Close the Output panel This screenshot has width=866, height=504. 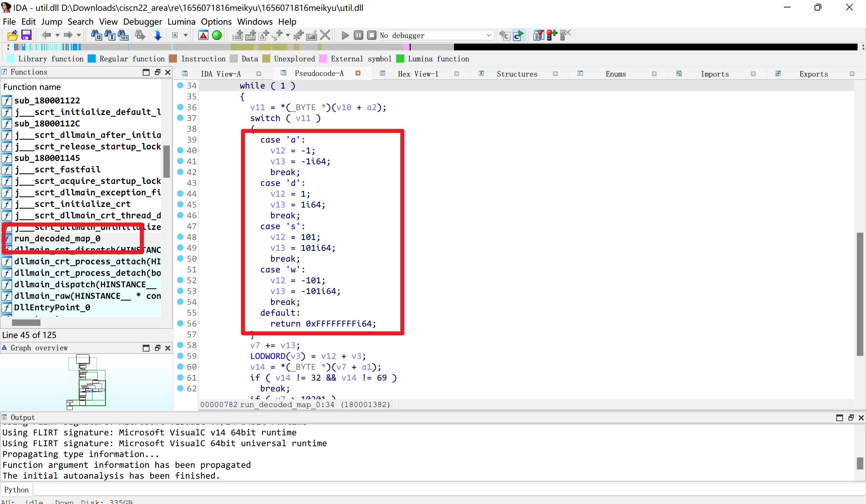click(861, 418)
